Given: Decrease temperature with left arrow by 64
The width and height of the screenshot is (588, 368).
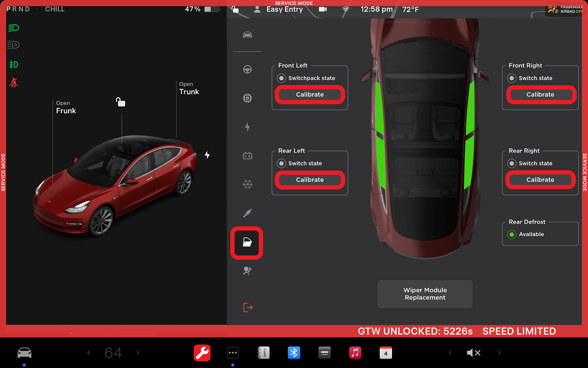Looking at the screenshot, I should pos(89,353).
